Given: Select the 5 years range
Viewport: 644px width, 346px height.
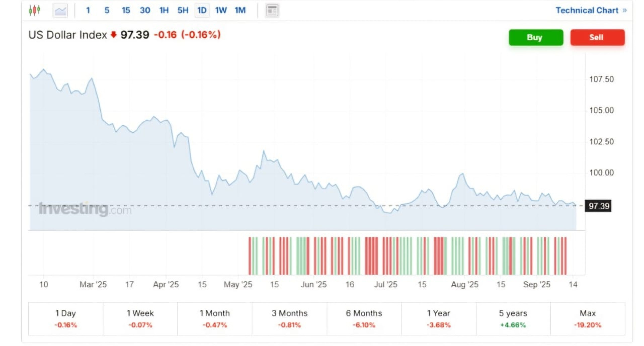Looking at the screenshot, I should tap(513, 319).
